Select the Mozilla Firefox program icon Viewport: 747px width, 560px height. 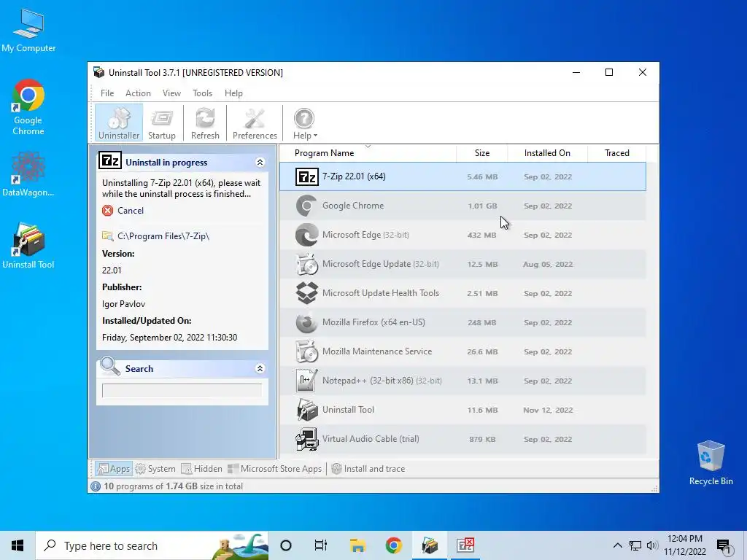click(307, 322)
